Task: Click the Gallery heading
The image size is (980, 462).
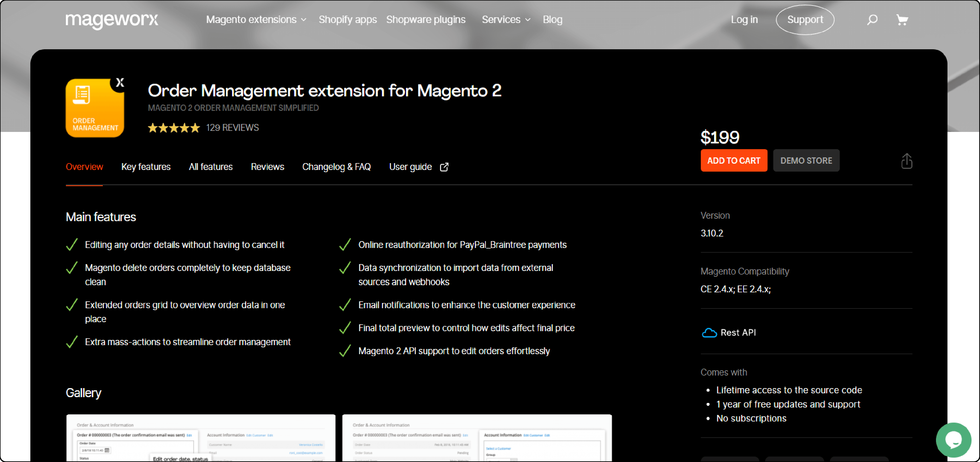Action: point(83,393)
